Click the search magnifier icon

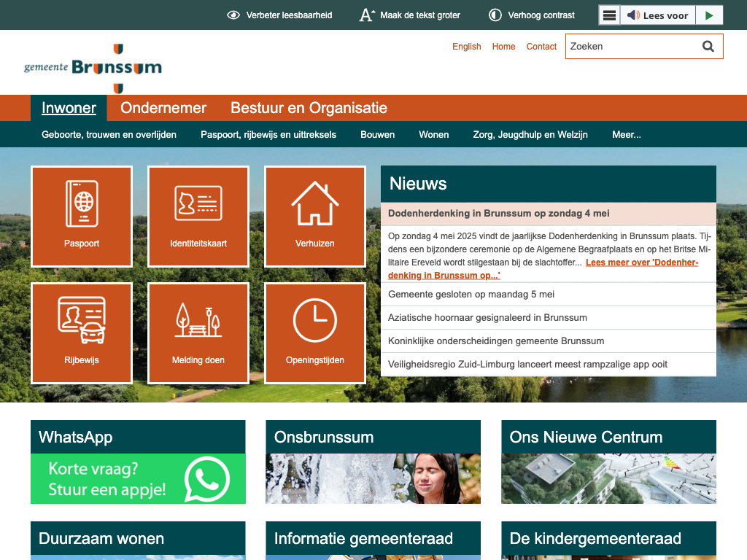coord(708,47)
